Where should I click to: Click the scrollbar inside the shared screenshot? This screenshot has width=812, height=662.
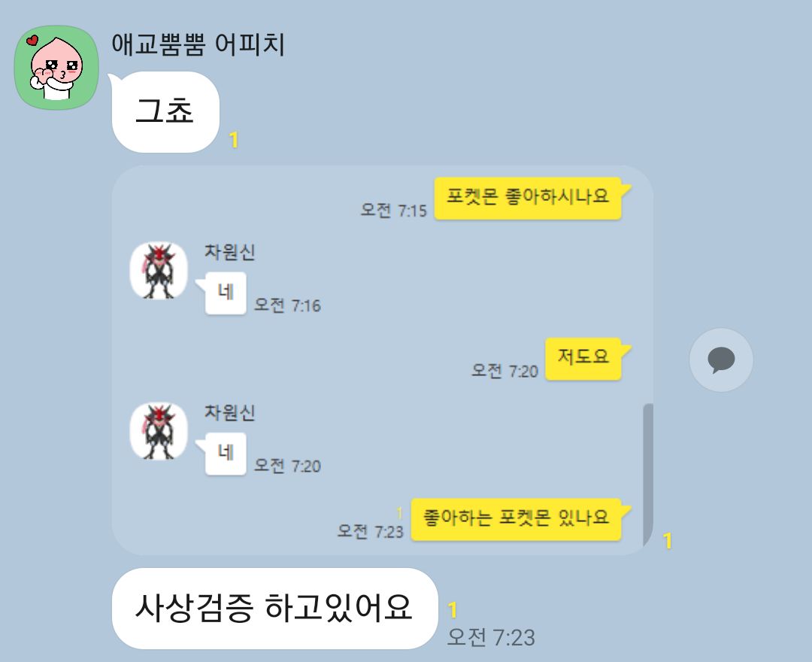point(648,474)
